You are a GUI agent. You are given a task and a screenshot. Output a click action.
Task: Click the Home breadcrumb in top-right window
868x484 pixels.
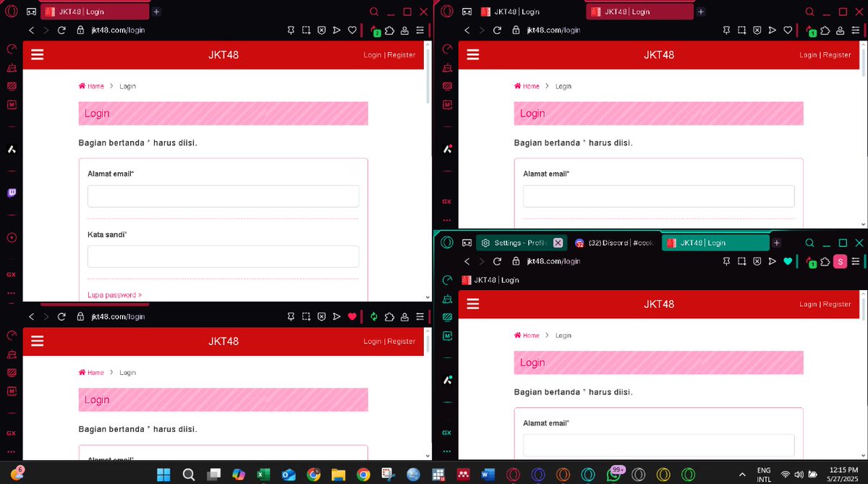click(527, 86)
